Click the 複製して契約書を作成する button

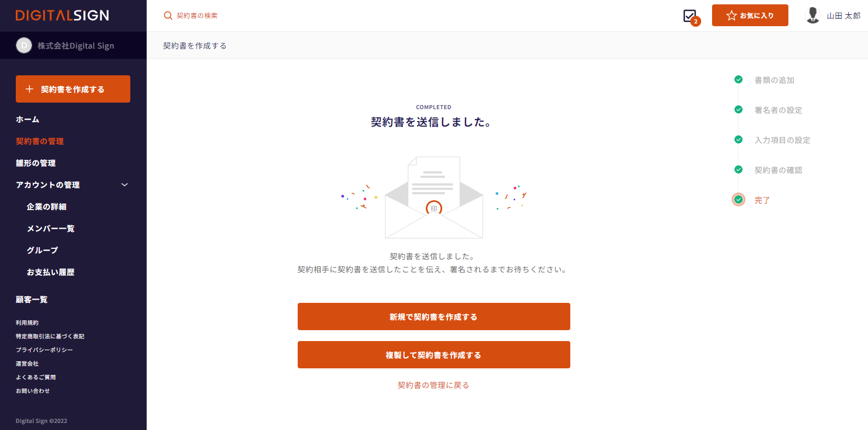[434, 355]
